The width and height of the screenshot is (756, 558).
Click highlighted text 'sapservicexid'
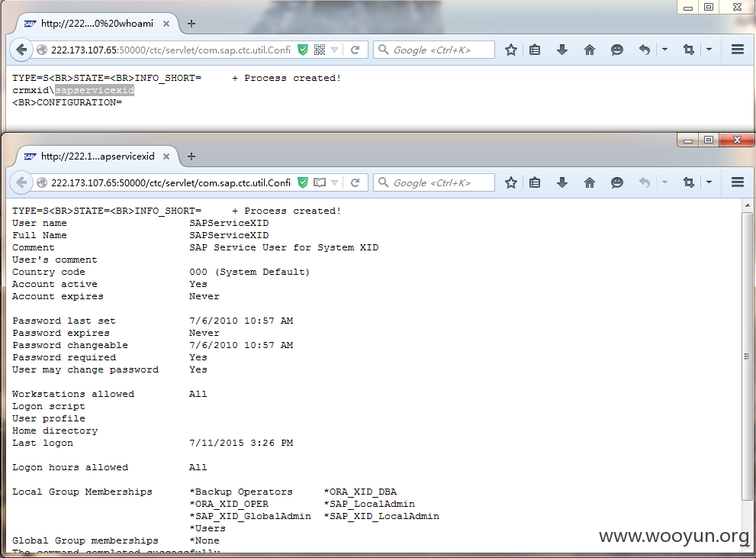click(x=95, y=90)
